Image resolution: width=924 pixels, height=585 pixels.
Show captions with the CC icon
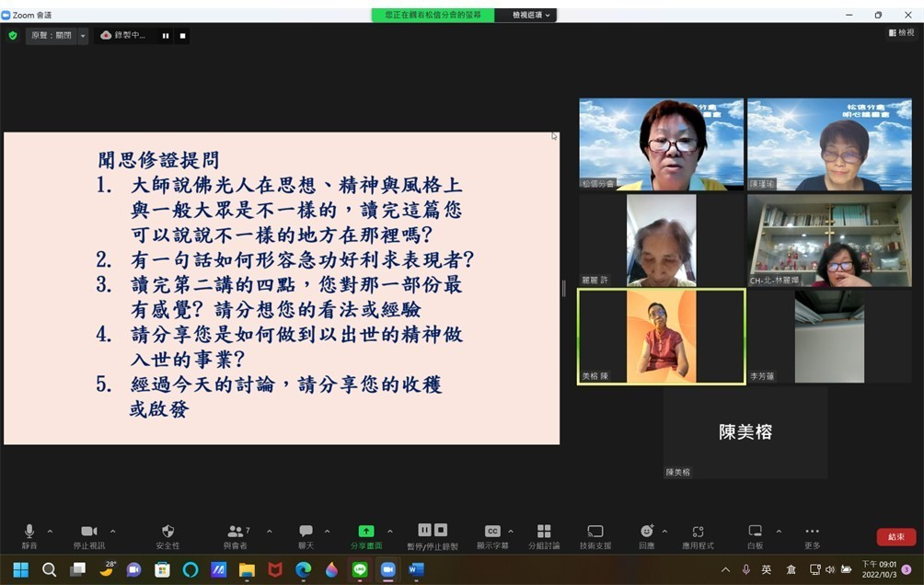pyautogui.click(x=492, y=532)
